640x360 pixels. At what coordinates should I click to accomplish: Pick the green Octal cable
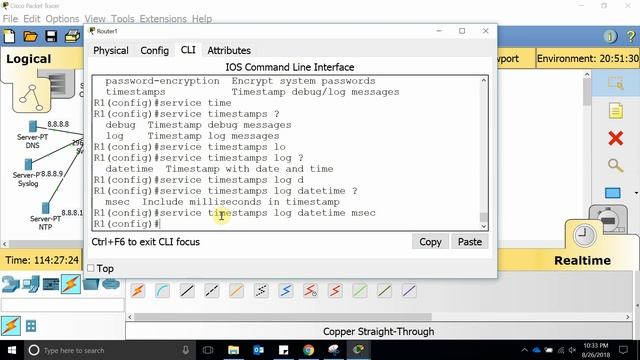[360, 291]
